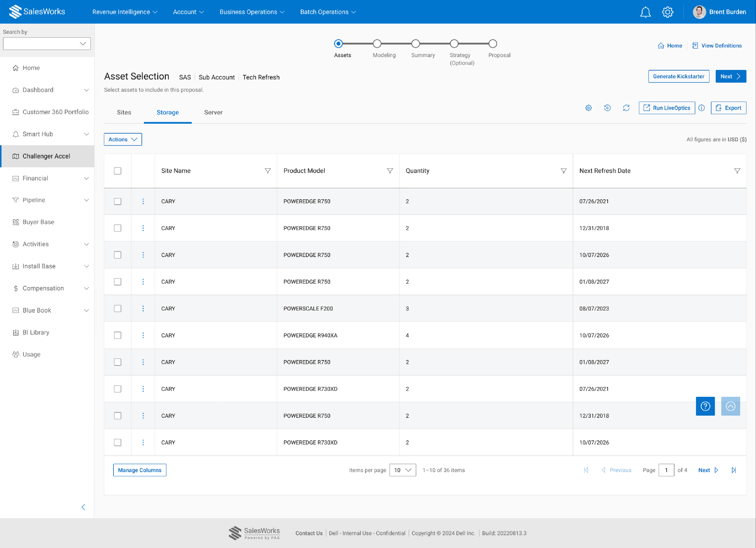This screenshot has width=756, height=548.
Task: Click the page number input field
Action: [666, 470]
